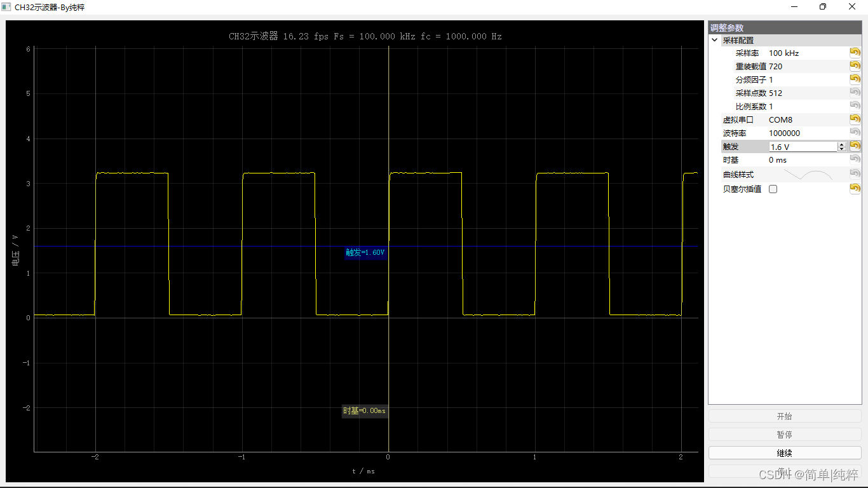This screenshot has height=488, width=868.
Task: Click the 暂停 button
Action: click(785, 435)
